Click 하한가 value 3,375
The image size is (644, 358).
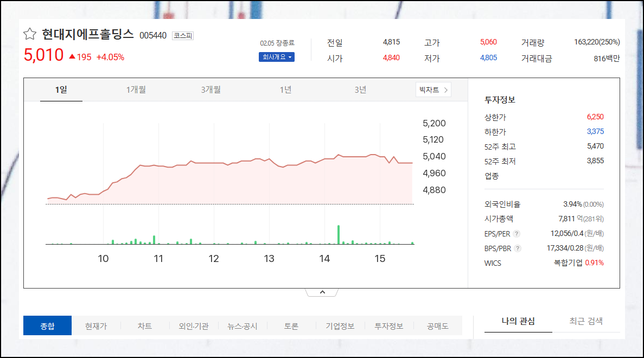click(x=595, y=131)
